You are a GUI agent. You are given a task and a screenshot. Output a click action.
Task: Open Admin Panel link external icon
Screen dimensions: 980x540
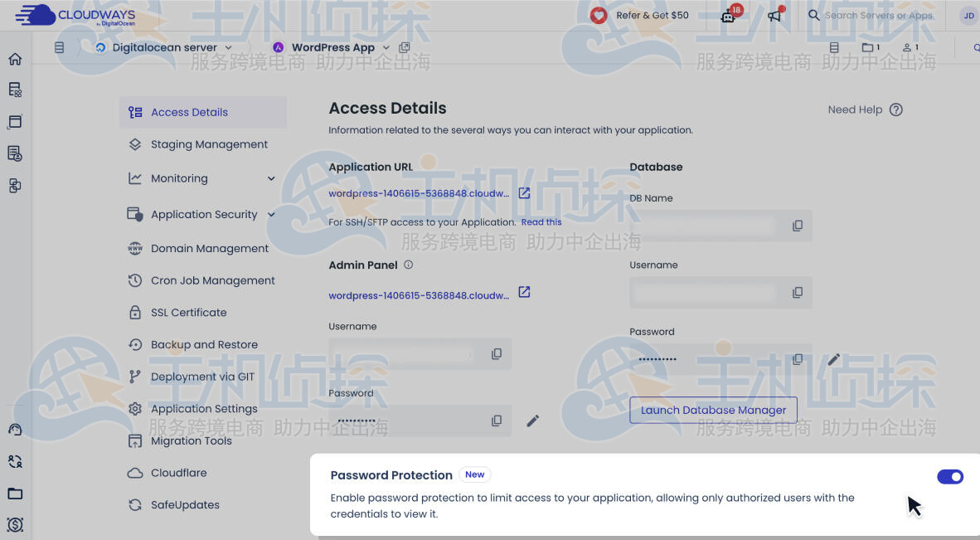pyautogui.click(x=524, y=292)
